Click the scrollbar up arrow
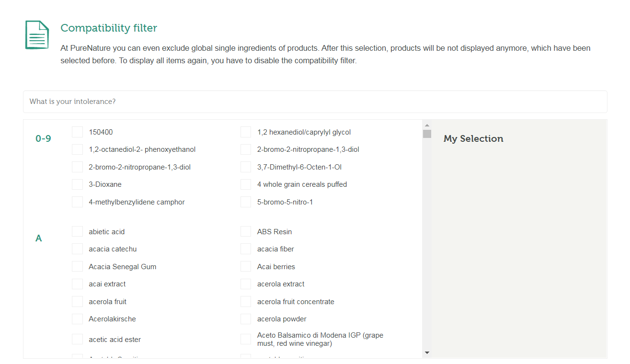630x364 pixels. [427, 125]
